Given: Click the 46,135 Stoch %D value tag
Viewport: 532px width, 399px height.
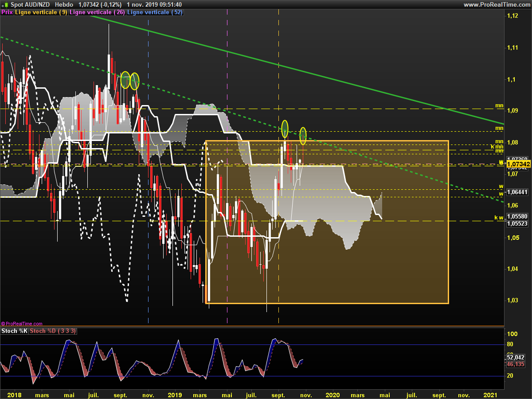Looking at the screenshot, I should coord(516,364).
